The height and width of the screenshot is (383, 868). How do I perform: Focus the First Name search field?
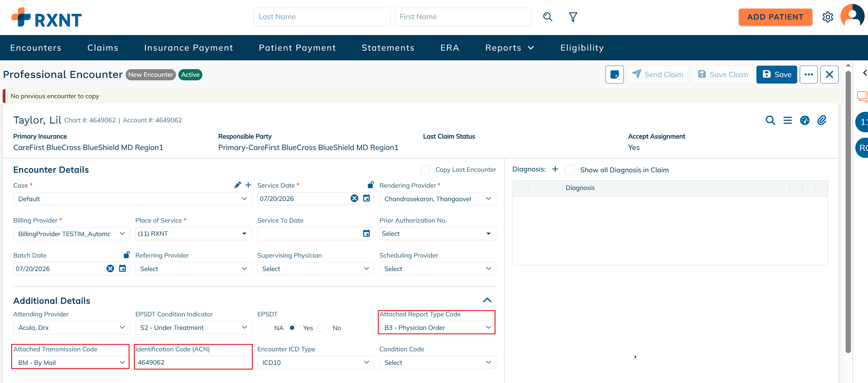pyautogui.click(x=463, y=17)
